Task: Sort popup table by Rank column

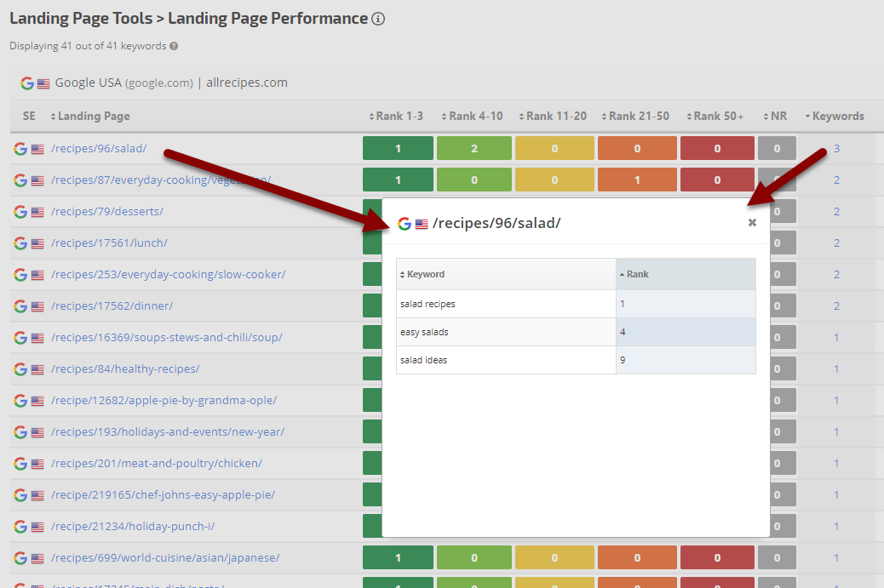Action: 637,274
